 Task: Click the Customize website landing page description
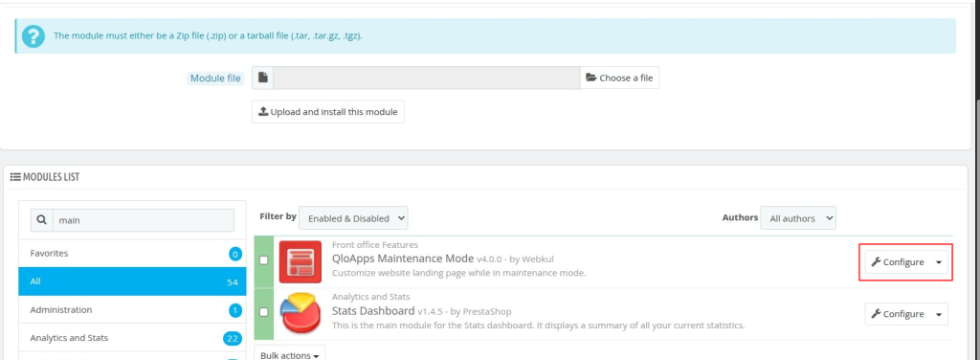(x=458, y=273)
